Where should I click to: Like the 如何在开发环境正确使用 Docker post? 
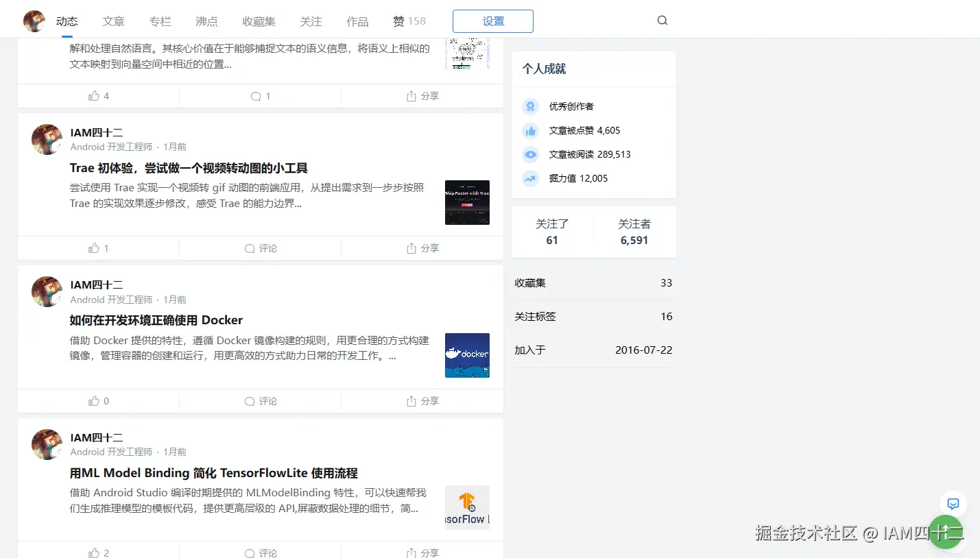[99, 401]
